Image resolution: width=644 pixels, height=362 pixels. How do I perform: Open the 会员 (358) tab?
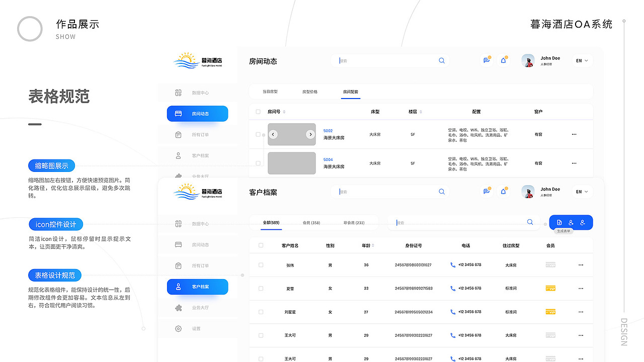coord(312,223)
